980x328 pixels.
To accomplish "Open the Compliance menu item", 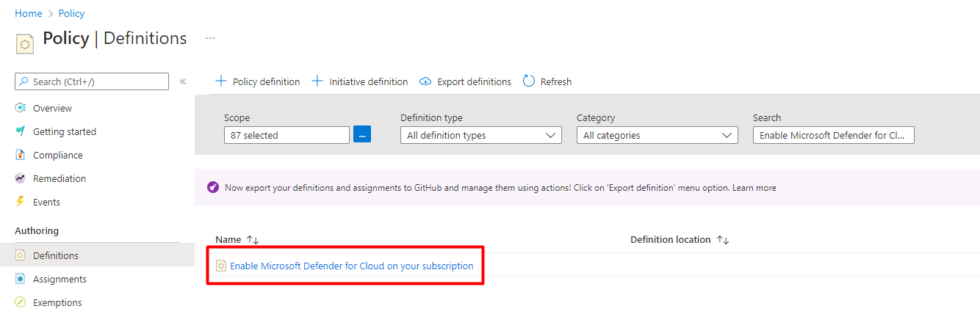I will tap(57, 155).
